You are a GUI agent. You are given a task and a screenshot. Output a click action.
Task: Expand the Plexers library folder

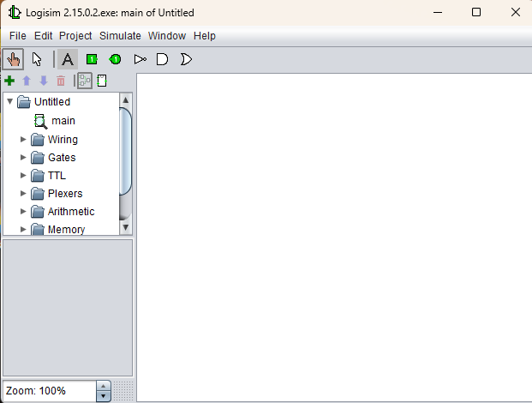point(23,193)
